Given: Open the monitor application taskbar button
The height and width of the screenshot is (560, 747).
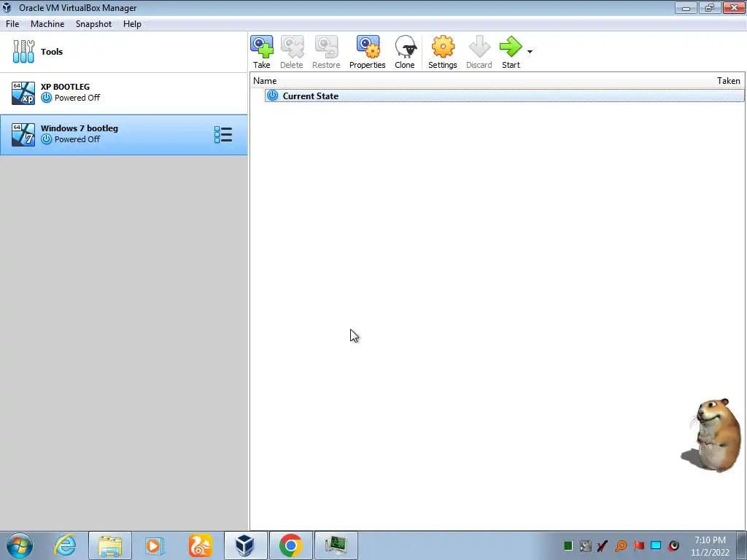Looking at the screenshot, I should pos(336,545).
